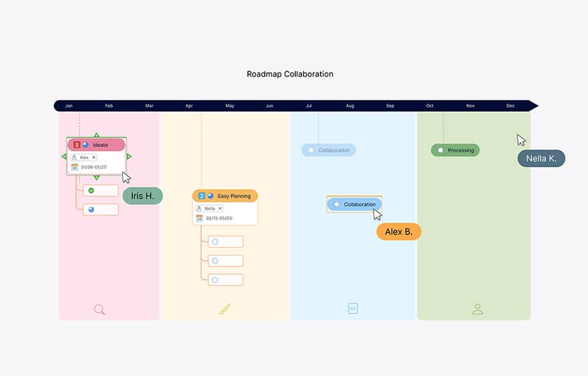588x376 pixels.
Task: Select the Ideate topic node
Action: 96,145
